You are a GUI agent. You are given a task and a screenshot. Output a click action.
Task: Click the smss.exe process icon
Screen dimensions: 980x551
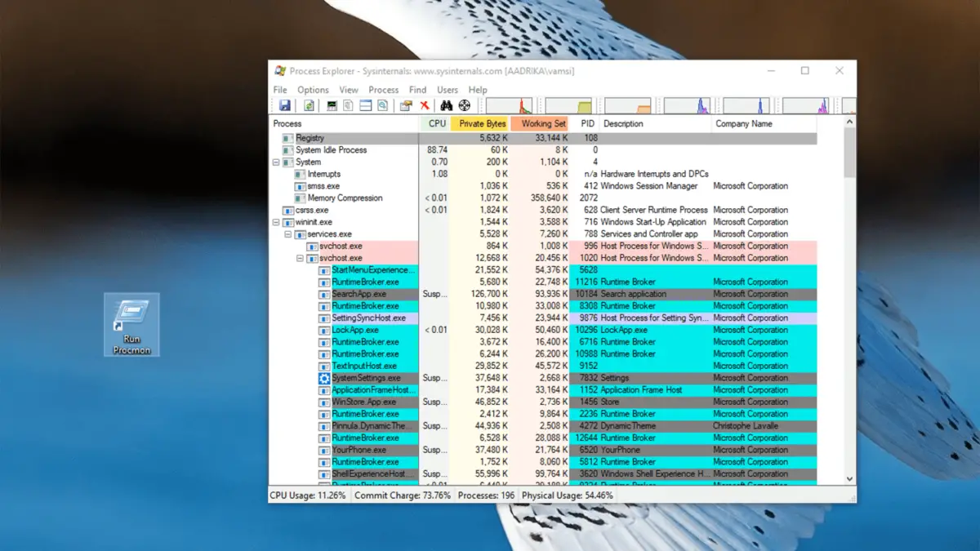tap(300, 186)
